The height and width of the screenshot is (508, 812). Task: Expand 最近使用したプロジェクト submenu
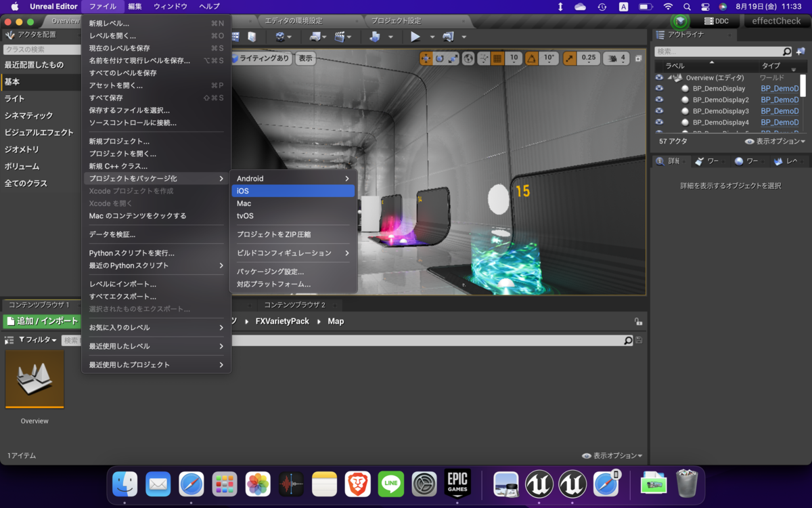(156, 364)
